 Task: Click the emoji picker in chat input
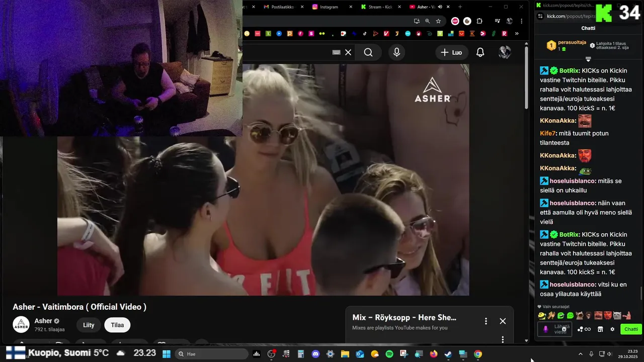tap(564, 328)
